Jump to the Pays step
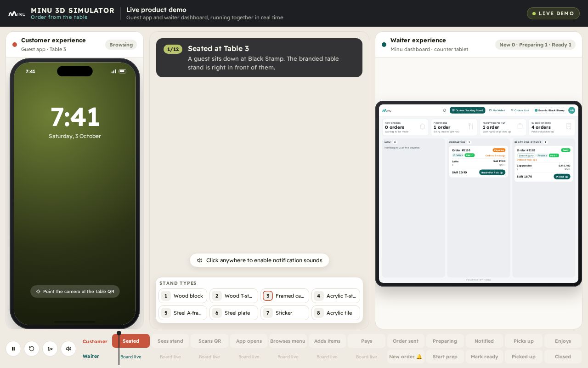Viewport: 588px width, 368px height. pyautogui.click(x=367, y=341)
